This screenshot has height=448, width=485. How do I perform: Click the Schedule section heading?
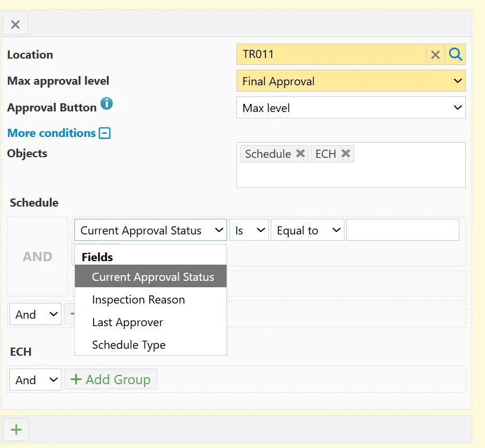tap(34, 203)
